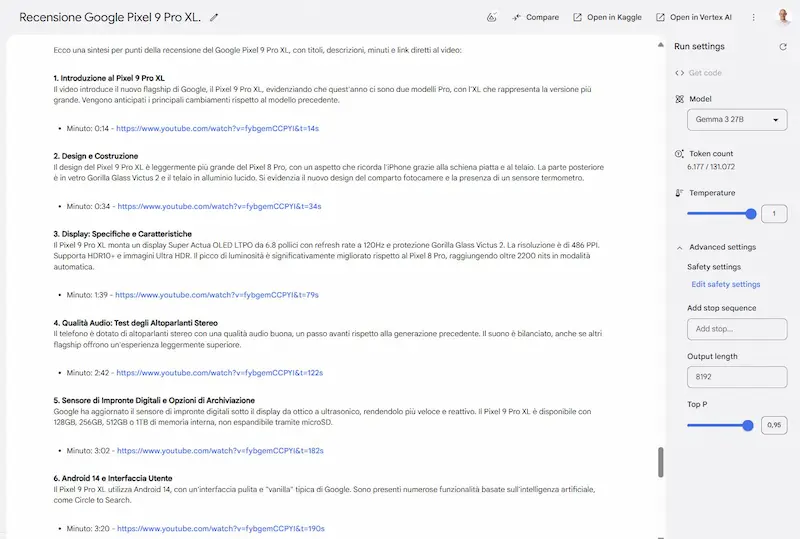Click the token count value 6.177 / 131.072
Viewport: 800px width, 539px height.
coord(711,167)
